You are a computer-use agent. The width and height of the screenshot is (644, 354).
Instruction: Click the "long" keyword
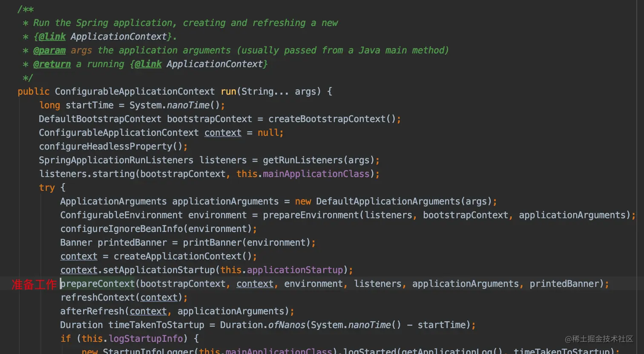point(50,105)
